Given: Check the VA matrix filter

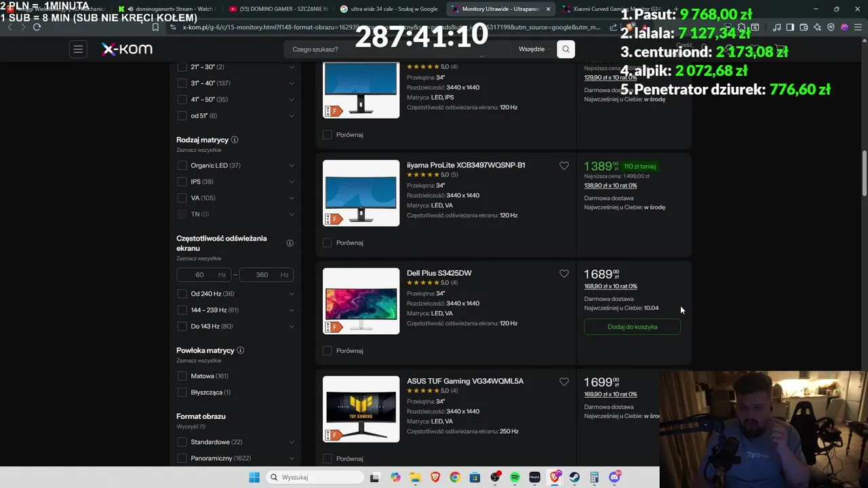Looking at the screenshot, I should click(182, 198).
